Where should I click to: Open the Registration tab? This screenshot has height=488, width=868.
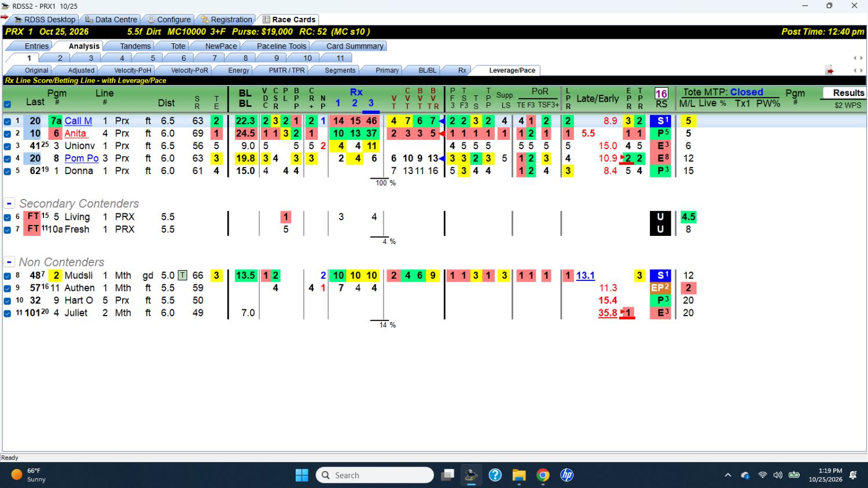point(226,19)
